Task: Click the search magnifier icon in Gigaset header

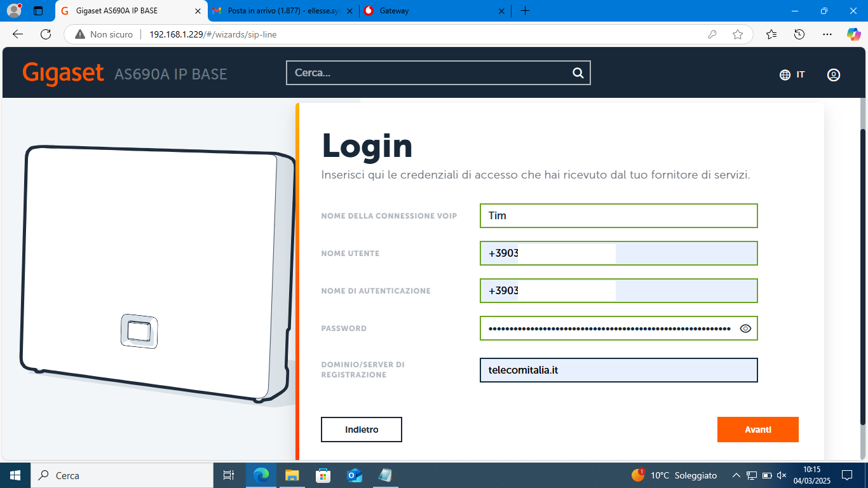Action: [x=578, y=73]
